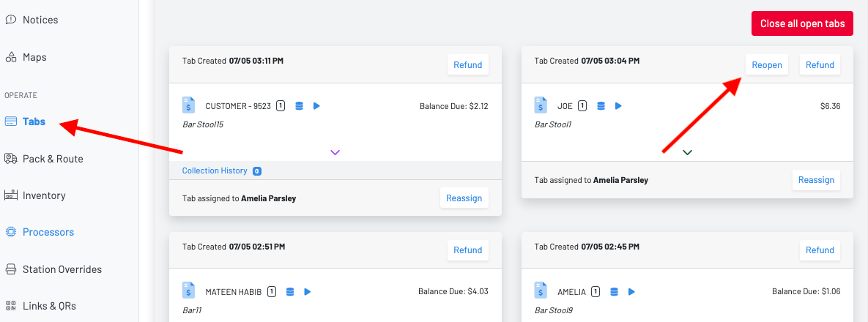Open Tabs in the sidebar
Viewport: 868px width, 322px height.
click(34, 121)
